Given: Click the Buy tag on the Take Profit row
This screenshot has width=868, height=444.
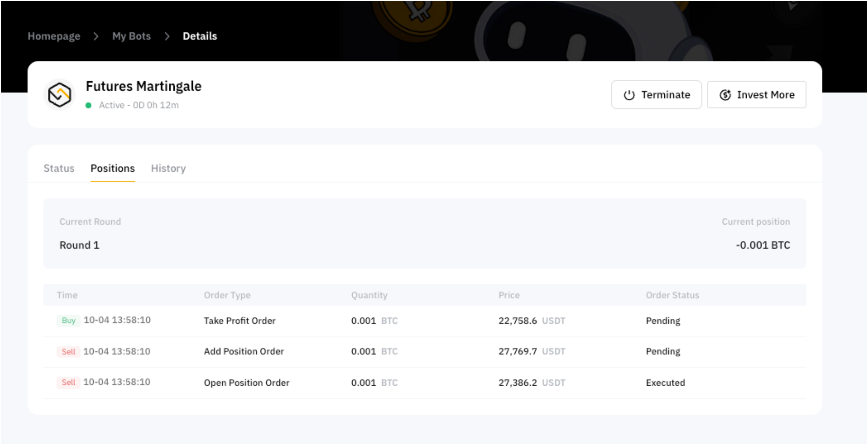Looking at the screenshot, I should coord(68,320).
